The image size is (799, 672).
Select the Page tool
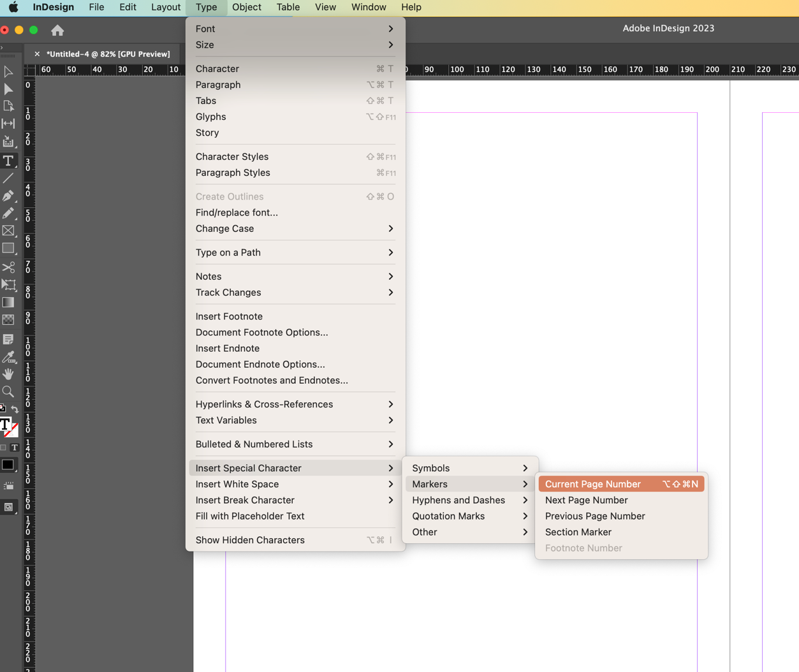click(x=8, y=106)
